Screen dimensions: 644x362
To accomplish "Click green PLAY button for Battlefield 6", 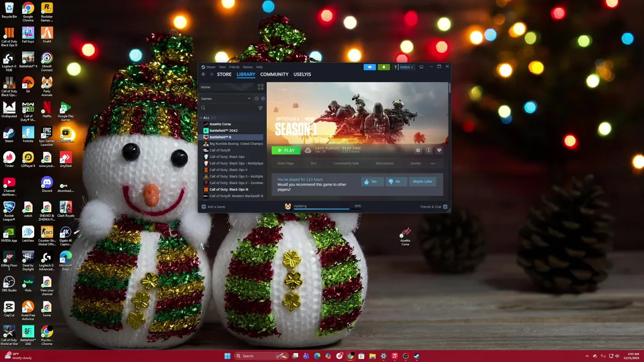I will [286, 150].
